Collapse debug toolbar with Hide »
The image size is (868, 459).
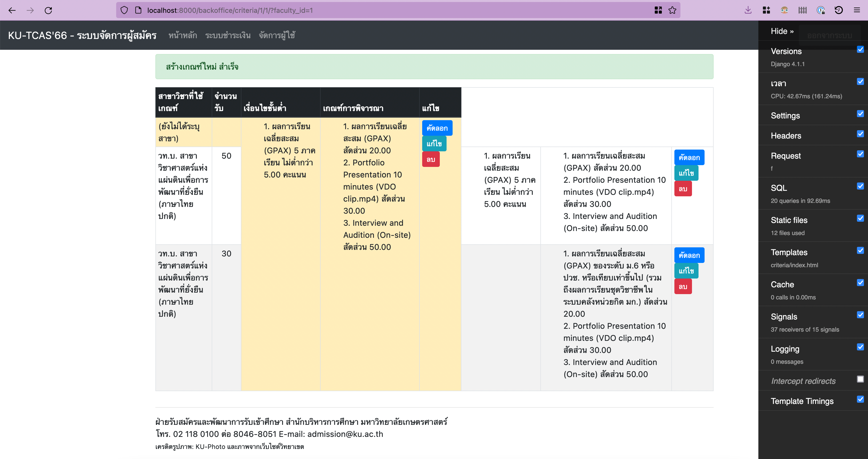tap(782, 31)
